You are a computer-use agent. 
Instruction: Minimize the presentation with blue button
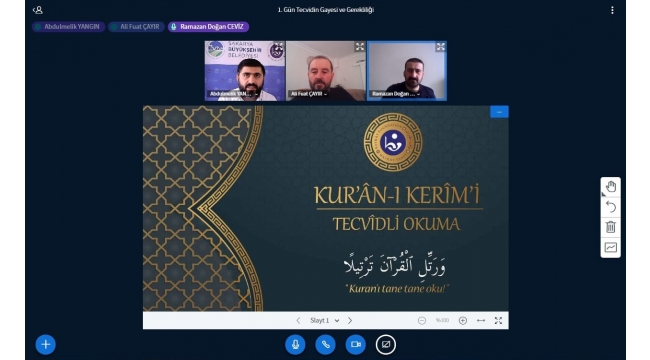499,112
